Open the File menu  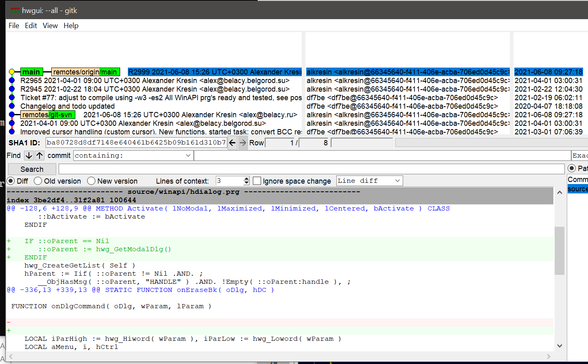coord(14,26)
